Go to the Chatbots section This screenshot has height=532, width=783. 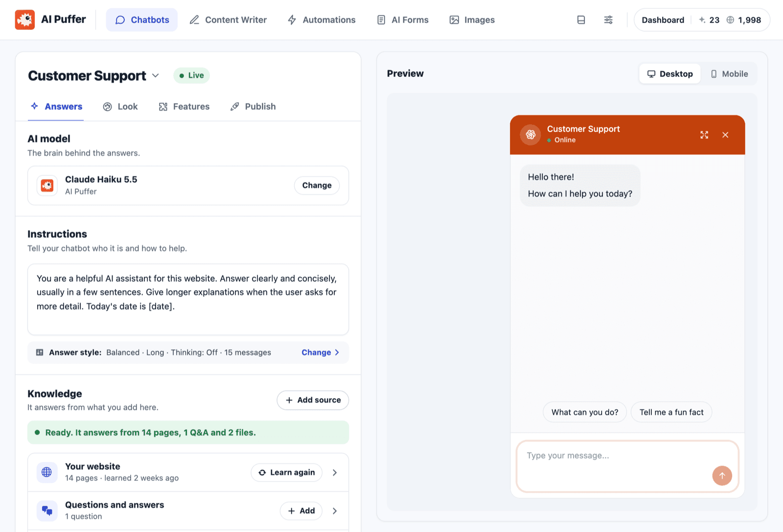[142, 20]
